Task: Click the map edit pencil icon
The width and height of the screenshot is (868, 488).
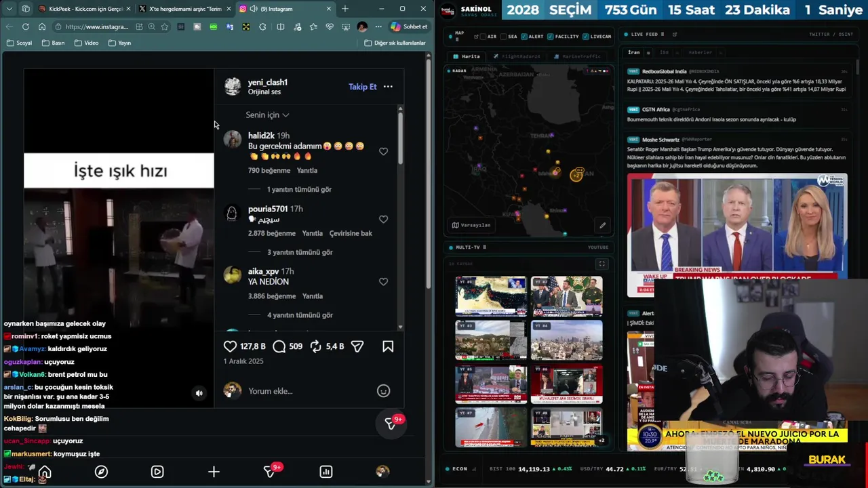Action: coord(602,225)
